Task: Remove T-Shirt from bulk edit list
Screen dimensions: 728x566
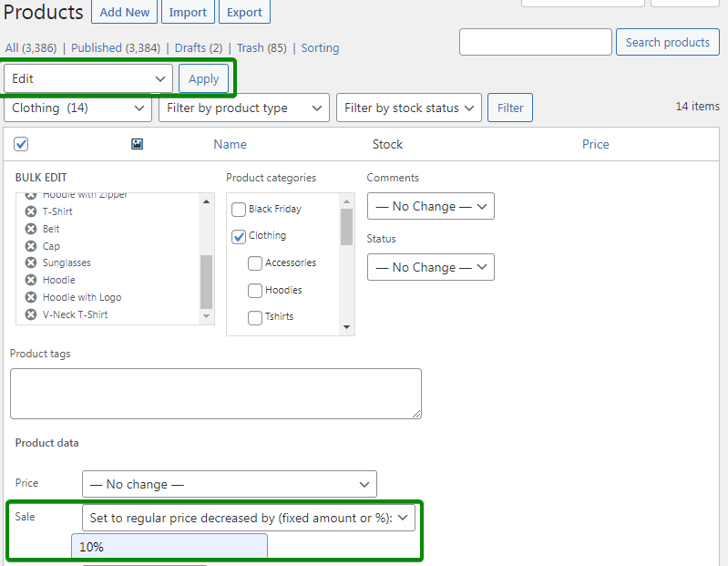Action: pos(31,211)
